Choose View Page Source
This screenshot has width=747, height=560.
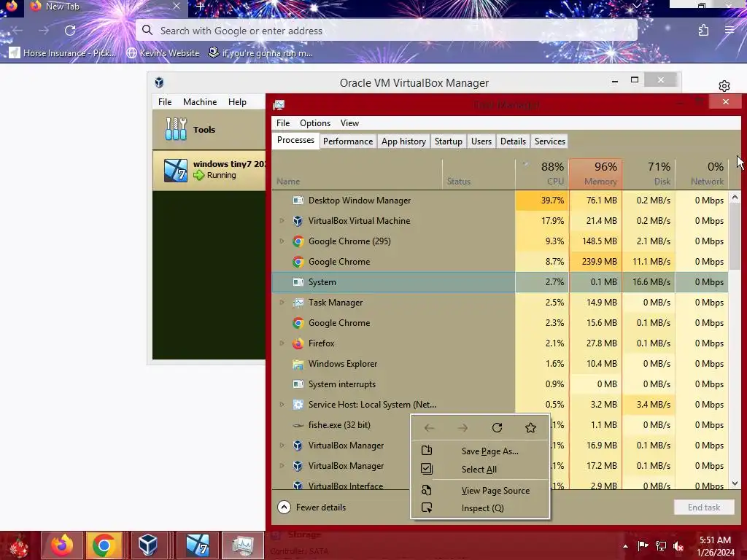(x=480, y=491)
